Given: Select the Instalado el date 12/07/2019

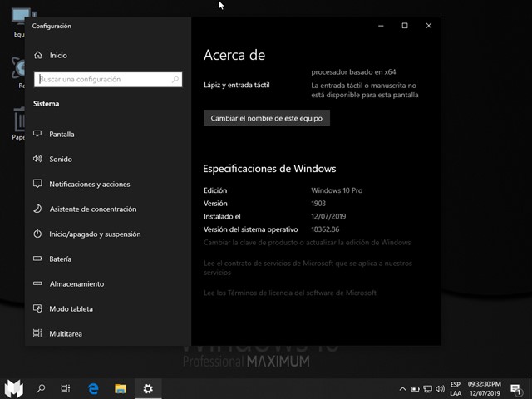Looking at the screenshot, I should tap(328, 216).
